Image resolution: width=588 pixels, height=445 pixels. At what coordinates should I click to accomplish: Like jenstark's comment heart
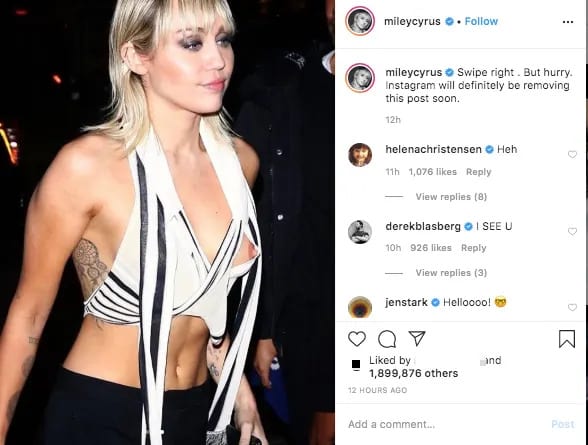pyautogui.click(x=572, y=307)
